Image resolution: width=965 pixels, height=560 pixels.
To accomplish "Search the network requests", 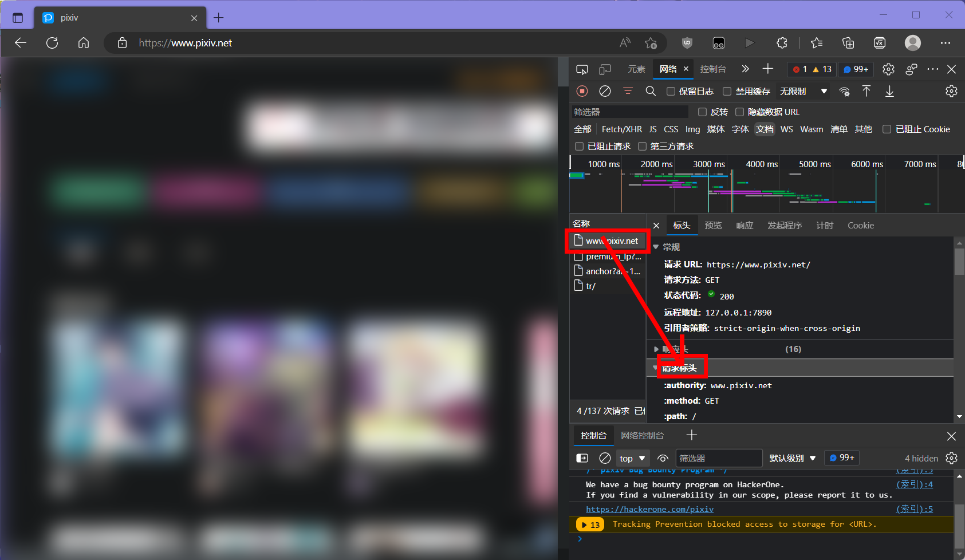I will (651, 91).
